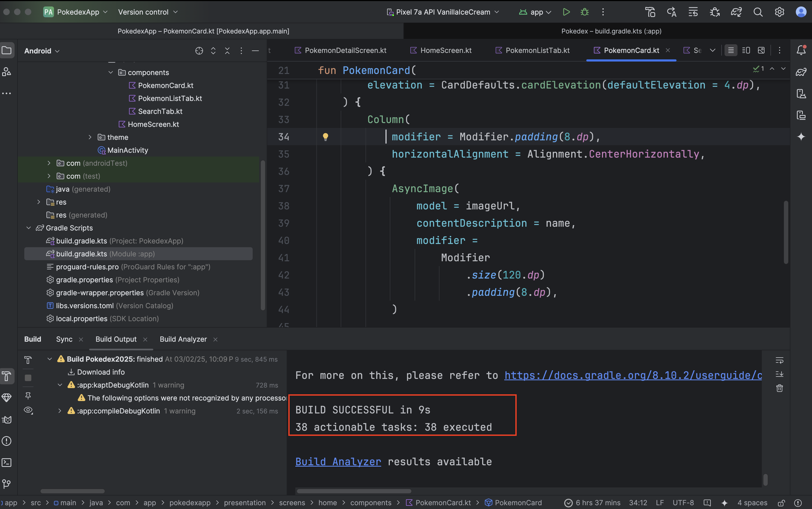Open the Build Analyzer tab

pos(183,339)
